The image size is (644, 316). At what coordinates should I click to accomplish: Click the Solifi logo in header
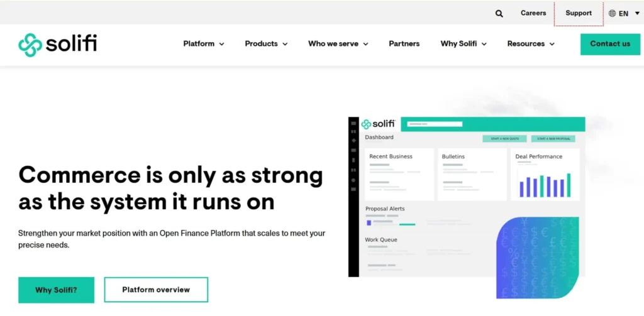point(58,44)
